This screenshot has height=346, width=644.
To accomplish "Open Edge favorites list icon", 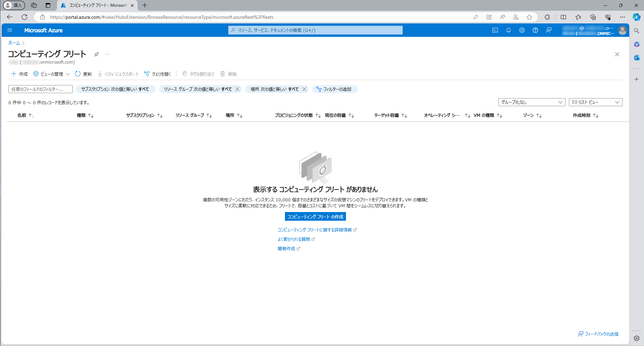I will pyautogui.click(x=578, y=17).
